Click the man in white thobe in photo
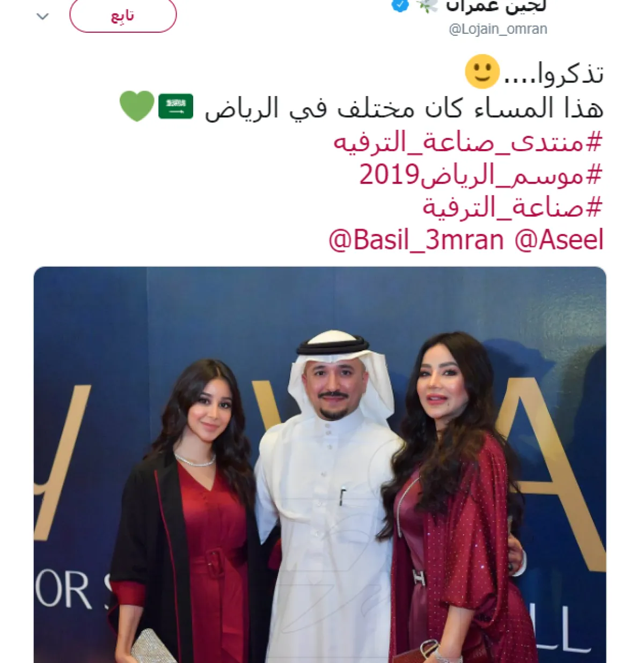The width and height of the screenshot is (644, 663). (x=327, y=499)
